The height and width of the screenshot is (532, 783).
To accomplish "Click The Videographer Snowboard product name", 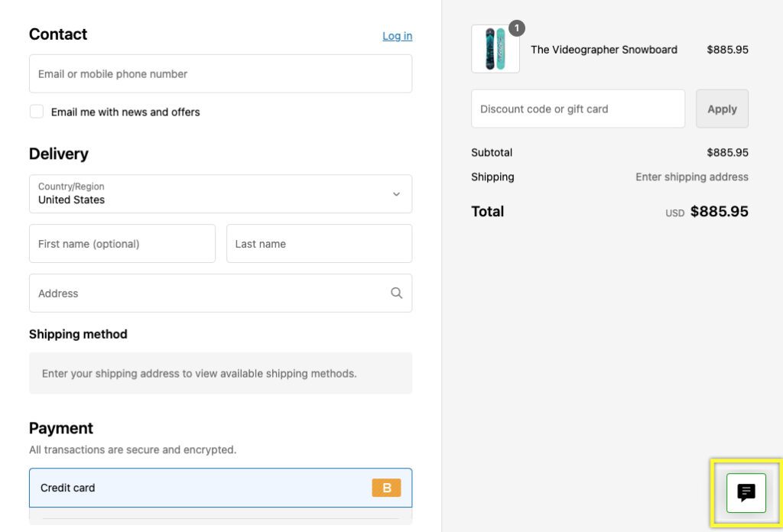I will point(604,50).
